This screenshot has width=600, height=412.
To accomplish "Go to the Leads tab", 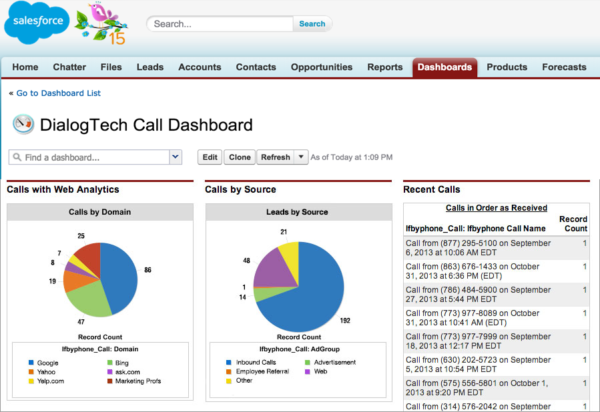I will click(x=150, y=67).
